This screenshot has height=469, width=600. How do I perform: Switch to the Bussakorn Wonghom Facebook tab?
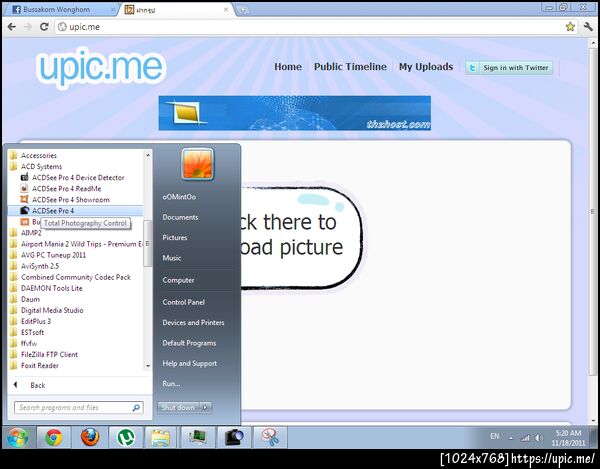point(61,10)
